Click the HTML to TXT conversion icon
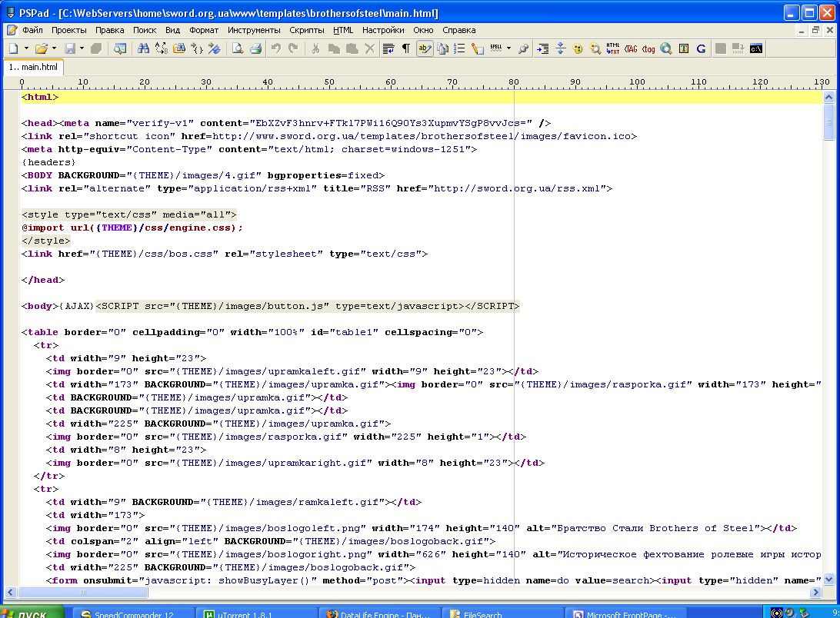Image resolution: width=840 pixels, height=618 pixels. click(x=613, y=48)
